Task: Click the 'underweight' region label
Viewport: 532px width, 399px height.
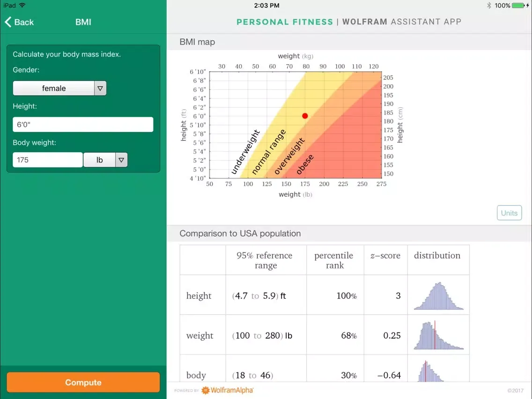Action: (245, 152)
